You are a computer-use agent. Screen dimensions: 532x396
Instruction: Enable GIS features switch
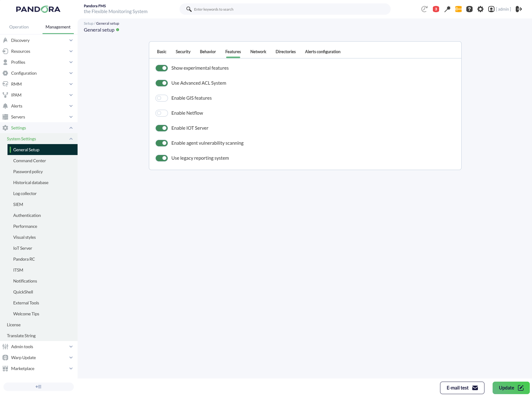(x=162, y=98)
